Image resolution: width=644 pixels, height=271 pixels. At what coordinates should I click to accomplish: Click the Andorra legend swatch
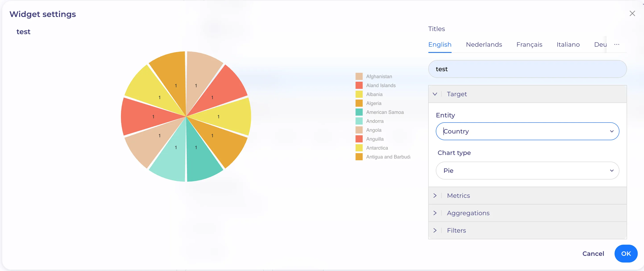(359, 121)
